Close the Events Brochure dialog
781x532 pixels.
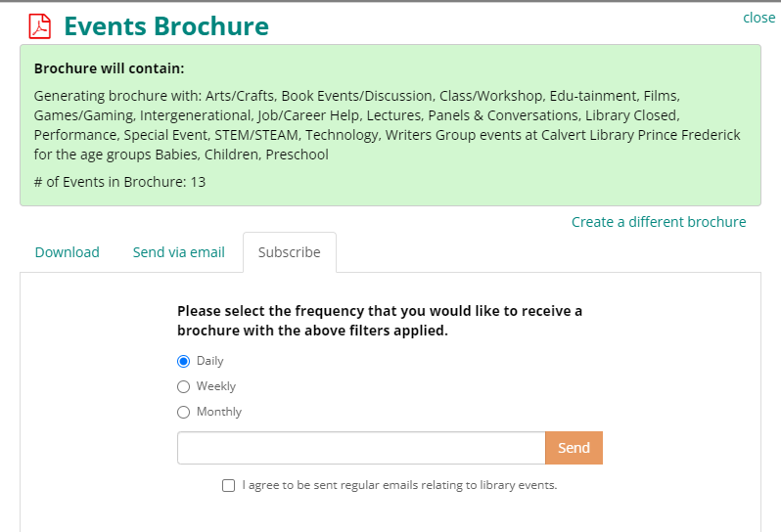(x=758, y=18)
